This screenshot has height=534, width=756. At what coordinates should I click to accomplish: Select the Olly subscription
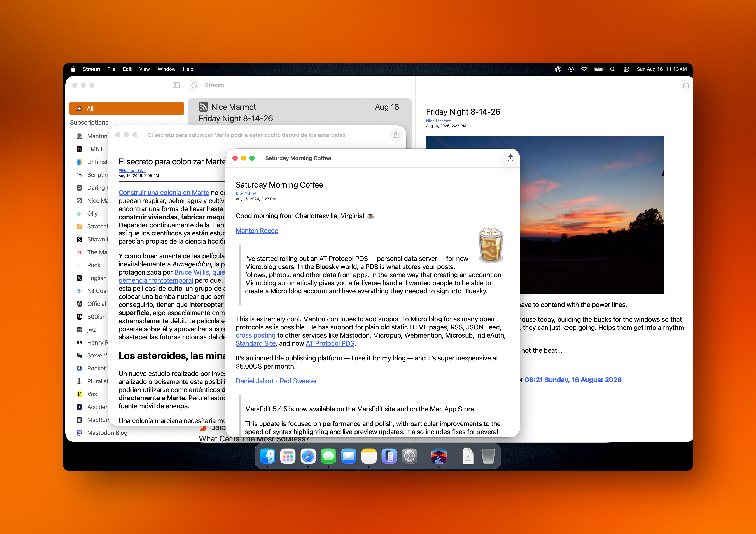92,213
